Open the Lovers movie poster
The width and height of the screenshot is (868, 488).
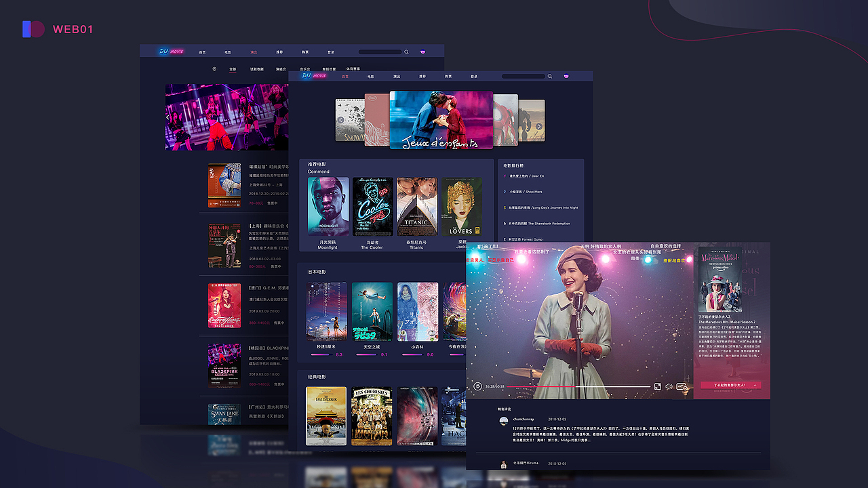coord(462,207)
